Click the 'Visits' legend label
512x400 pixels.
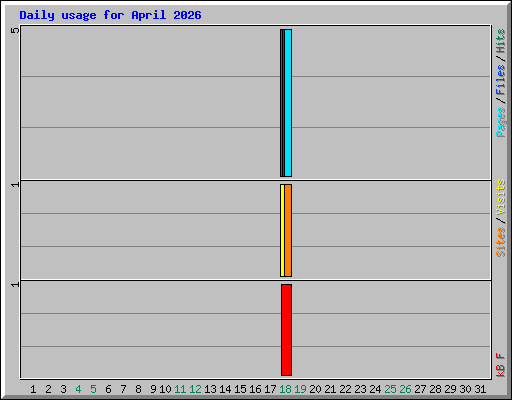pyautogui.click(x=501, y=197)
